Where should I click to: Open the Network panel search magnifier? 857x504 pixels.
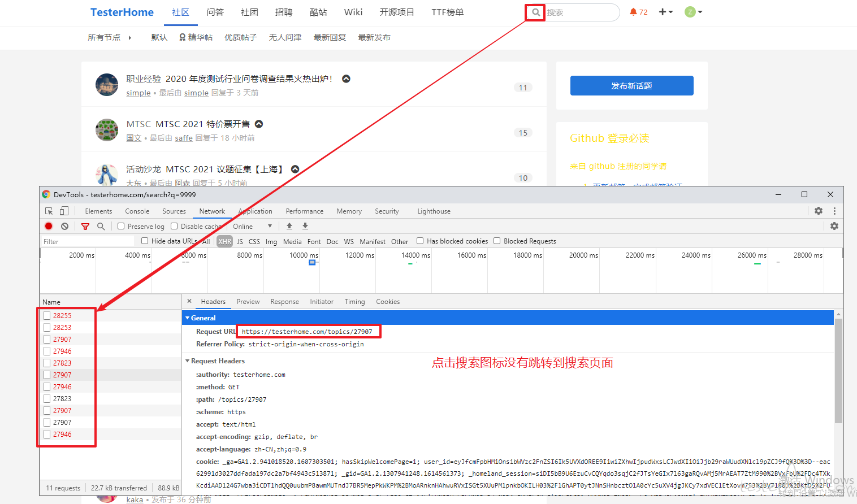click(x=101, y=226)
